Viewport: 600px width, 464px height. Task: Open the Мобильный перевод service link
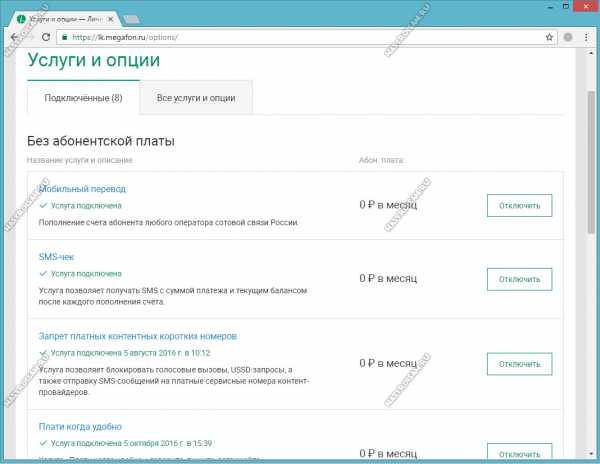(82, 189)
